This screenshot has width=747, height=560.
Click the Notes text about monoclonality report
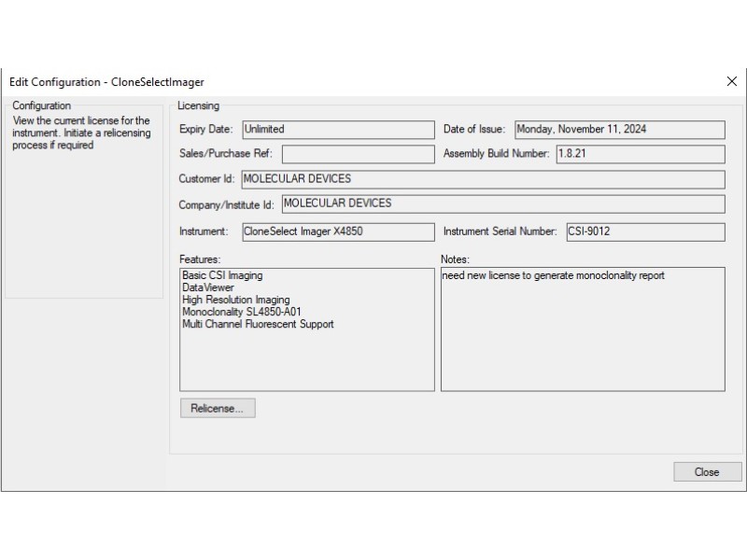point(553,275)
